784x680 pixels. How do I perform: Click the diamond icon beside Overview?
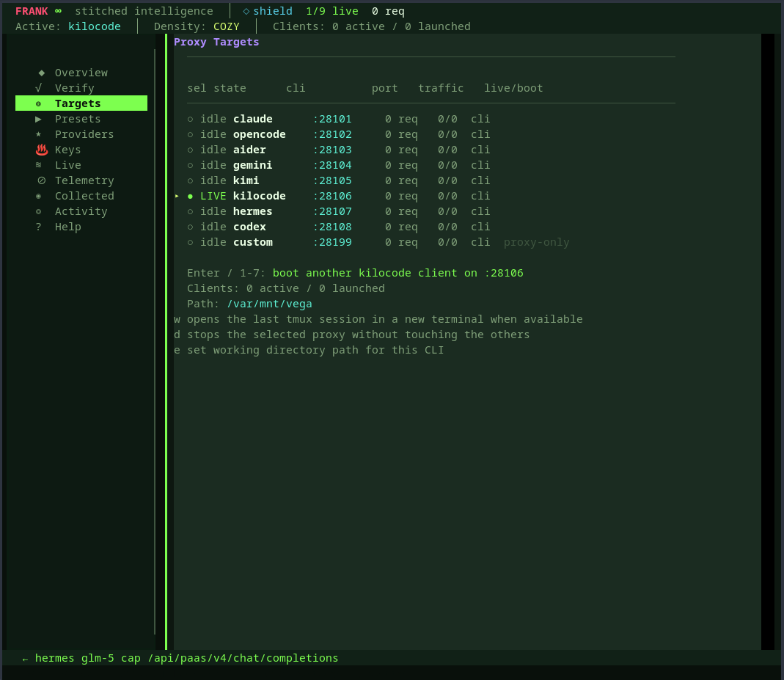coord(40,73)
